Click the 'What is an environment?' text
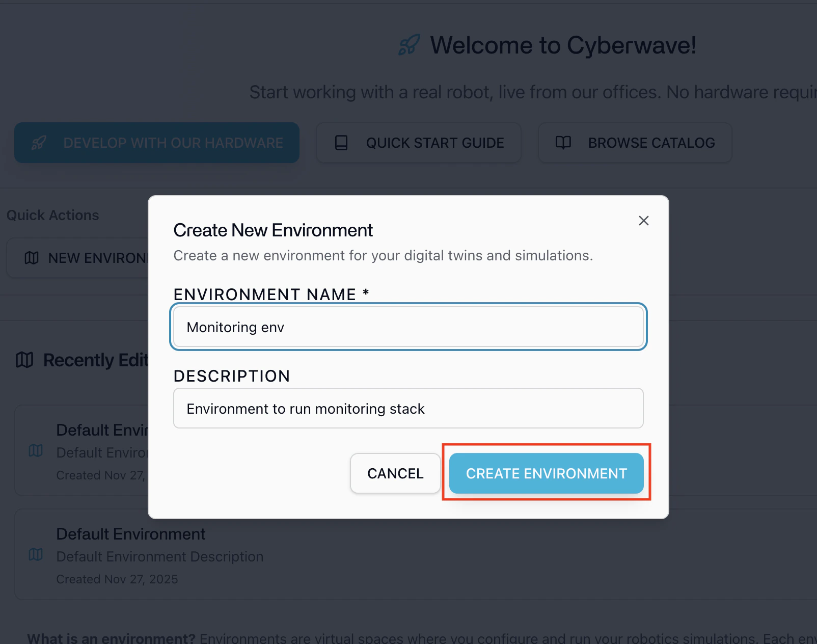817x644 pixels. (x=111, y=638)
